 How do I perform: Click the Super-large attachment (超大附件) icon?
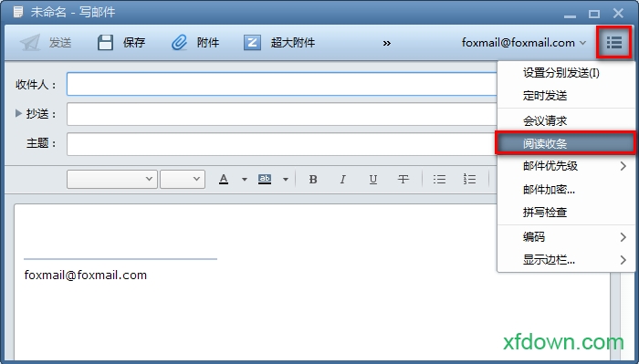(252, 42)
